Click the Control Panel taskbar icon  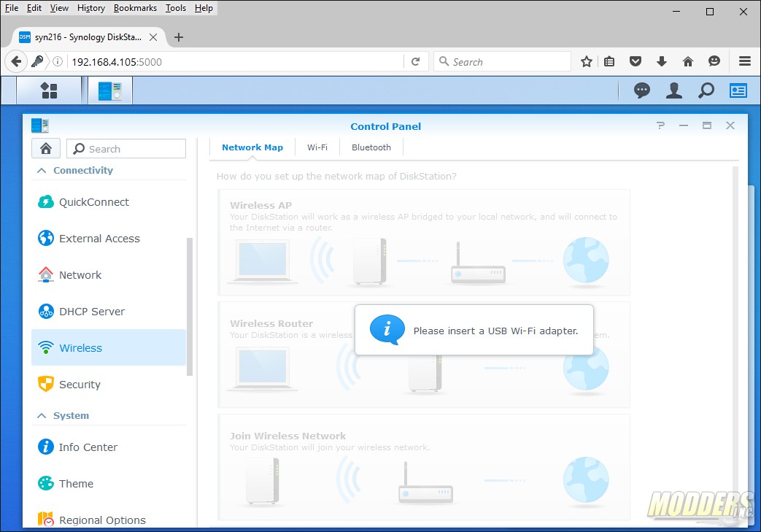point(109,90)
